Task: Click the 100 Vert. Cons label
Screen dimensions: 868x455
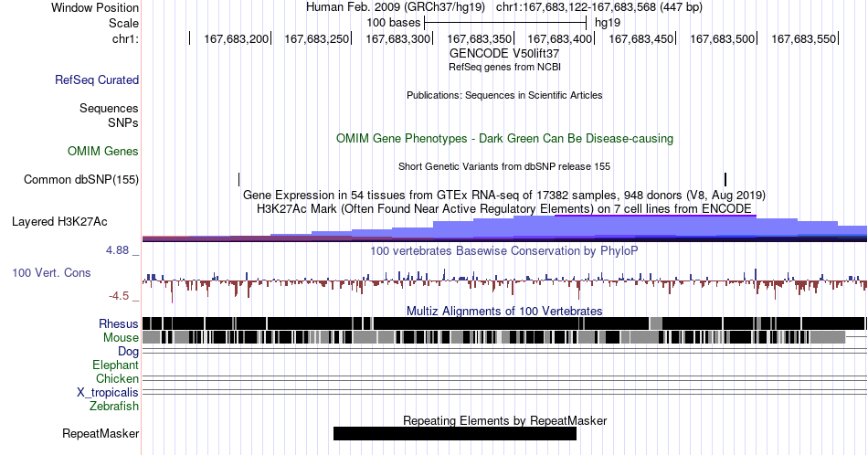Action: tap(51, 272)
